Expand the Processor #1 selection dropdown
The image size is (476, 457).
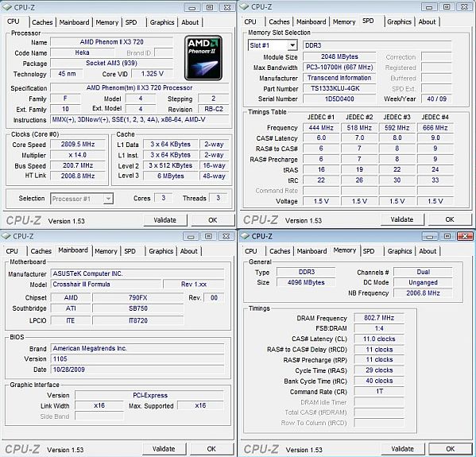click(108, 199)
